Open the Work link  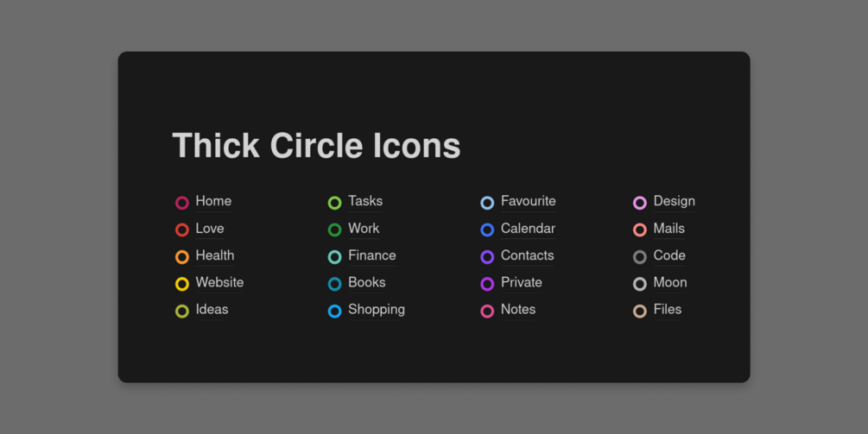pyautogui.click(x=364, y=229)
